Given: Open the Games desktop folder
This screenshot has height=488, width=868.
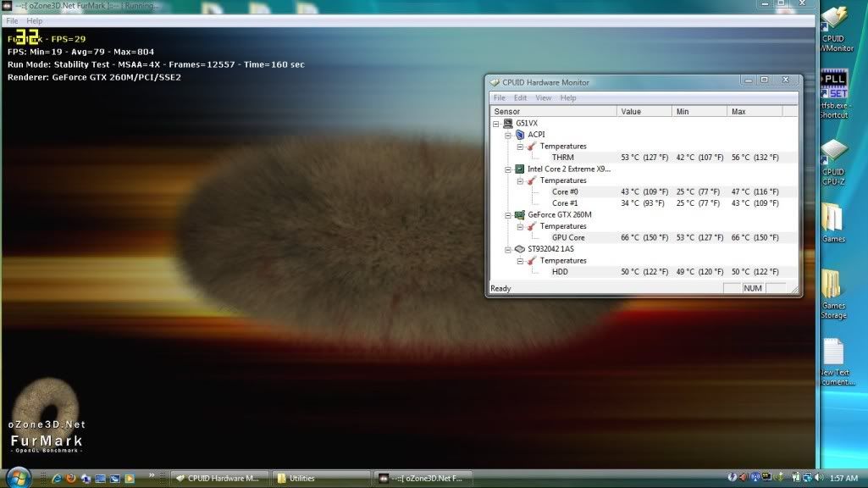Looking at the screenshot, I should click(x=833, y=223).
